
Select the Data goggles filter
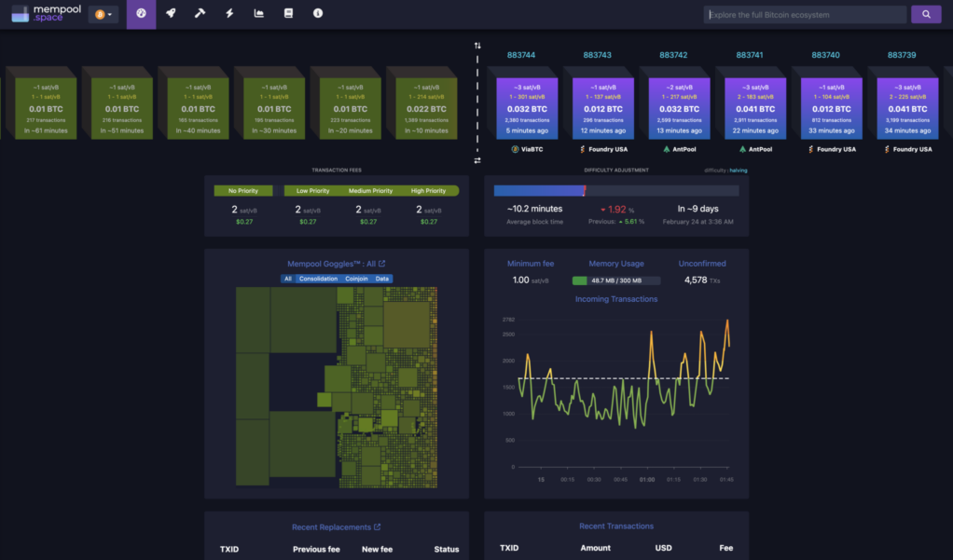tap(381, 279)
